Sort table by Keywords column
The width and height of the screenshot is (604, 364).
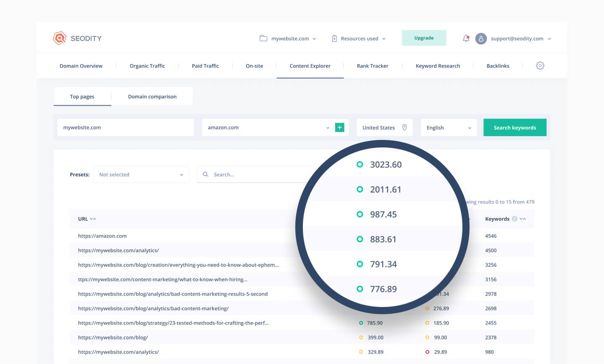(x=523, y=219)
